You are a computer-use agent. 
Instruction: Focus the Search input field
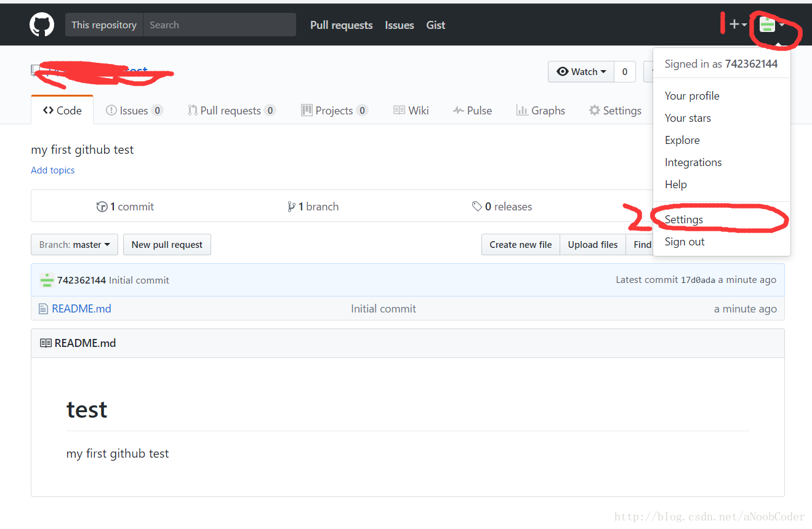click(220, 25)
